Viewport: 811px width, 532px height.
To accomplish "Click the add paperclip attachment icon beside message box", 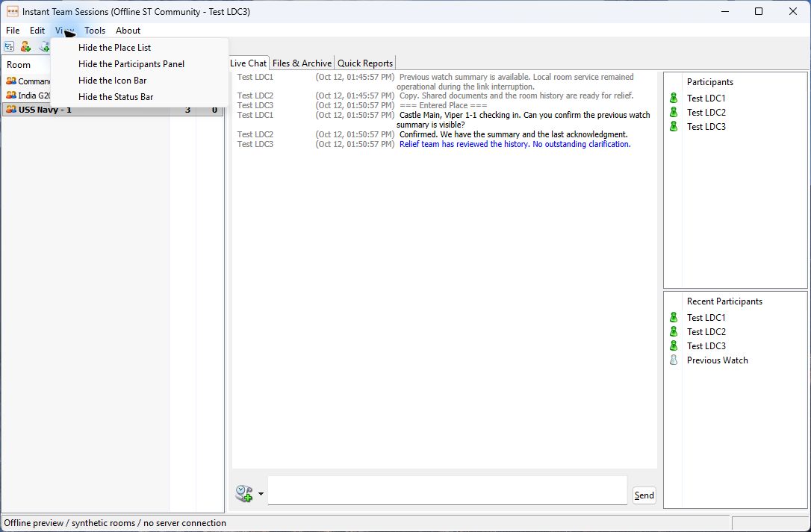I will (244, 493).
